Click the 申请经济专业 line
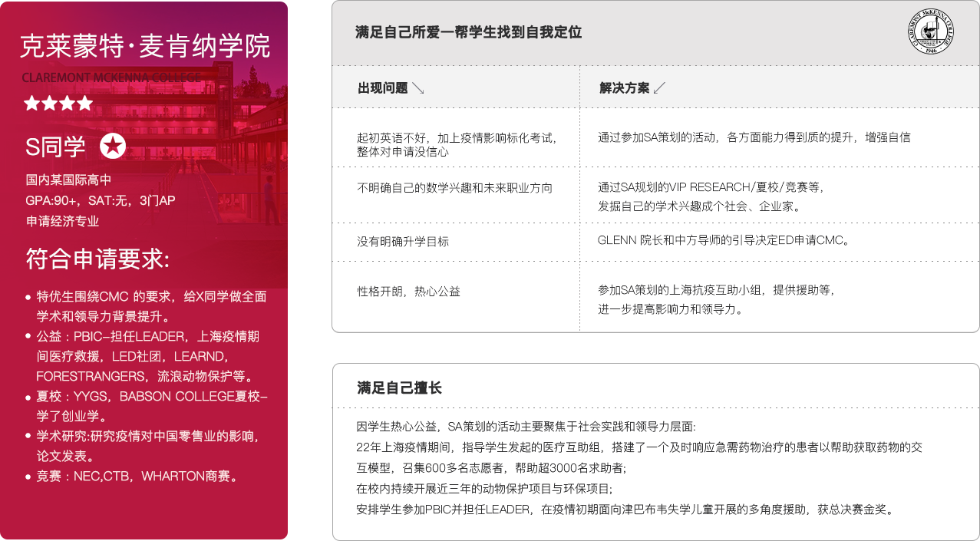This screenshot has height=541, width=980. [x=62, y=221]
